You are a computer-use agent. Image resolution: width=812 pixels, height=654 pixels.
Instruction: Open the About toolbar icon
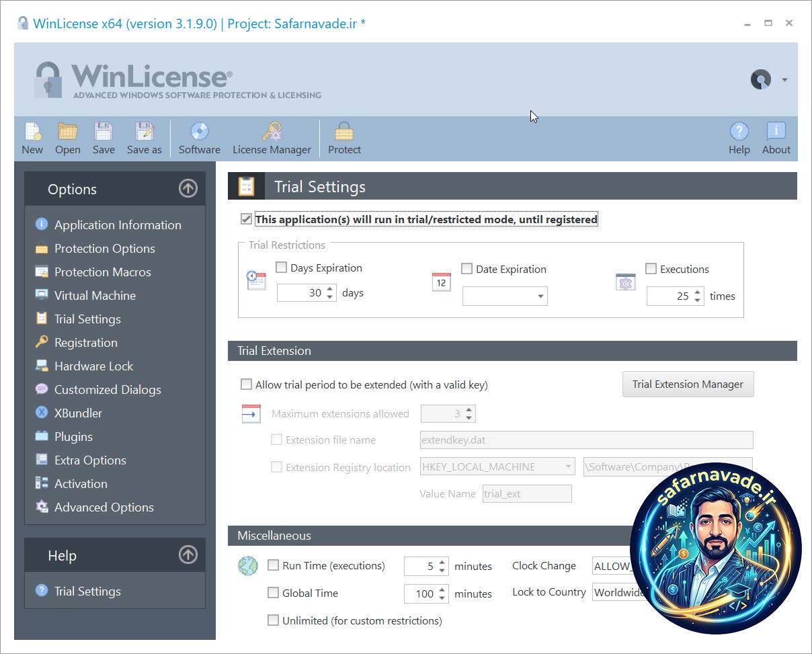[776, 132]
